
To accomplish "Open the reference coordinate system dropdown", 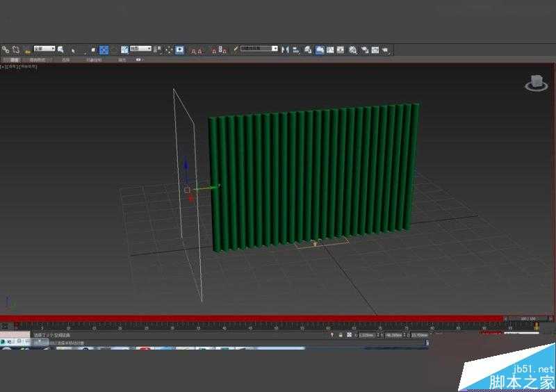I will tap(140, 48).
